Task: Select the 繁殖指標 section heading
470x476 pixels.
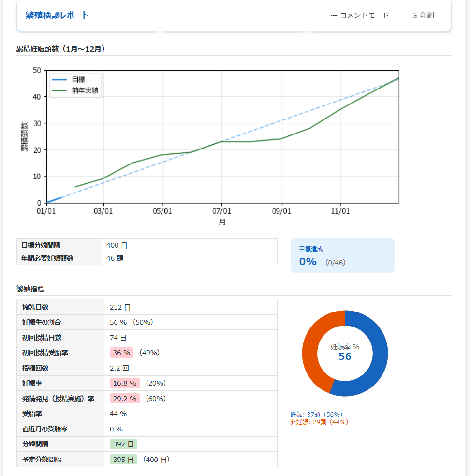Action: pyautogui.click(x=30, y=289)
